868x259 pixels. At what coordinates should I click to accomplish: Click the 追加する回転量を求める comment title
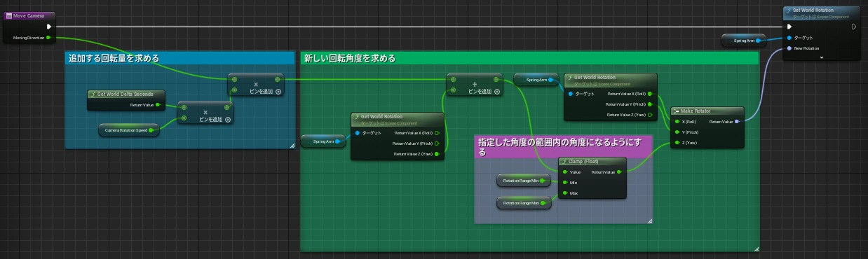113,59
